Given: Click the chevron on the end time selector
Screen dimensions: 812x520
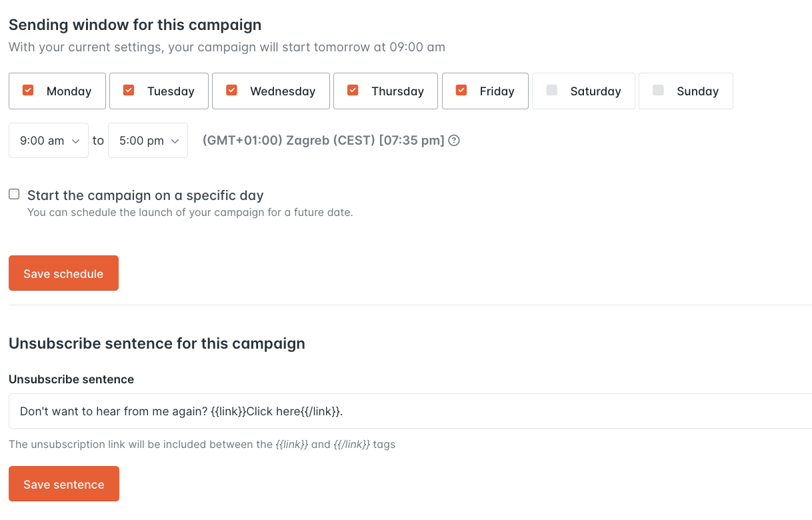Looking at the screenshot, I should [176, 140].
